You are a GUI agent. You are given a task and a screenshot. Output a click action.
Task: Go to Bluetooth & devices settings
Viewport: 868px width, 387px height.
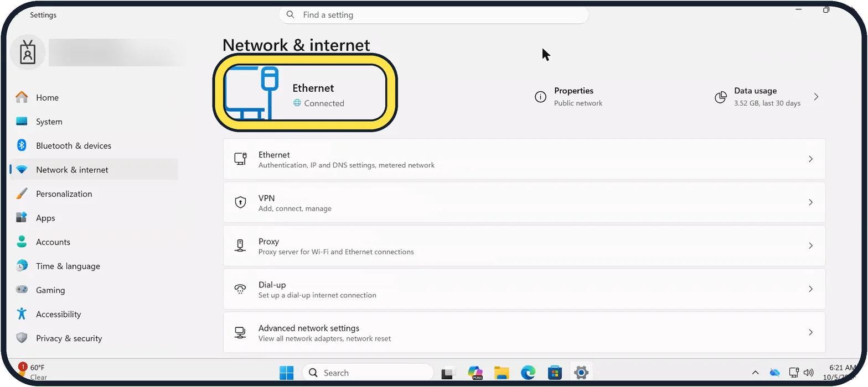(93, 145)
